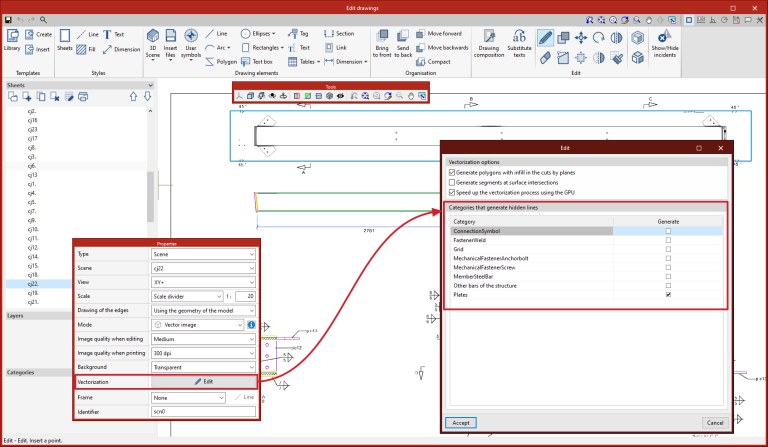Click the Bring to front icon
The height and width of the screenshot is (447, 768).
tap(382, 43)
